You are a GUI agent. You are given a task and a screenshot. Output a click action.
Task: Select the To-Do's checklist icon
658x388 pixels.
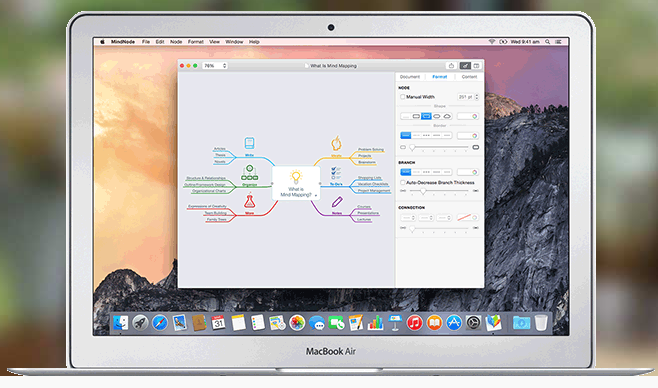tap(336, 173)
